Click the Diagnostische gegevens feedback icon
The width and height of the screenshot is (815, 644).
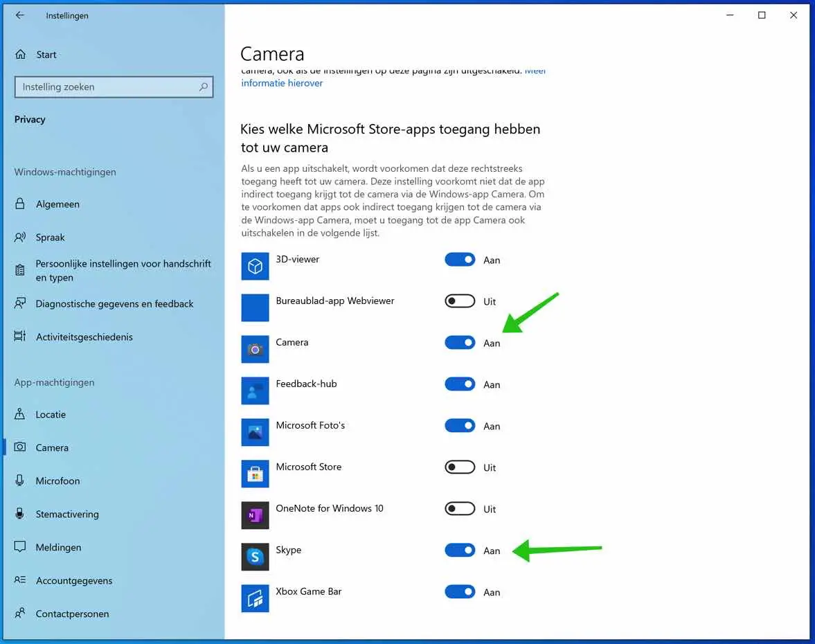click(x=20, y=303)
